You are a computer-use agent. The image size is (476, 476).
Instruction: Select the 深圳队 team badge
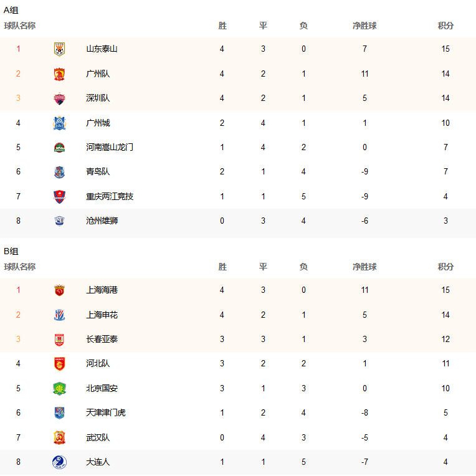coord(60,98)
